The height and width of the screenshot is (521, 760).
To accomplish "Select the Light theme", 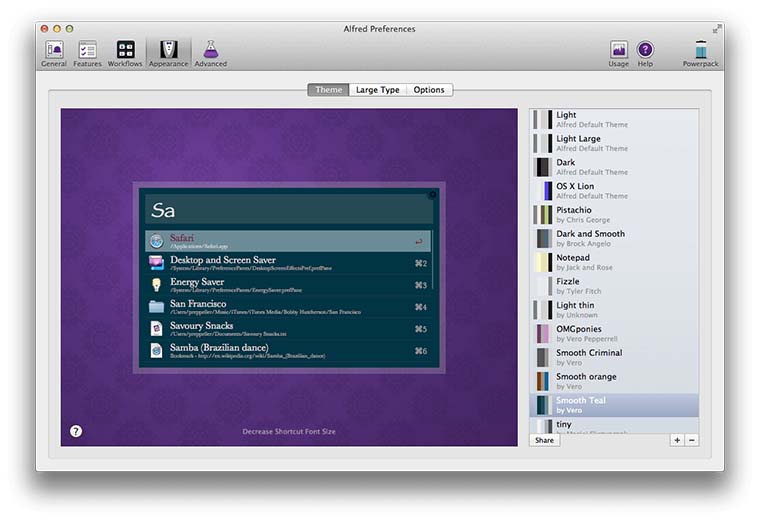I will [614, 119].
